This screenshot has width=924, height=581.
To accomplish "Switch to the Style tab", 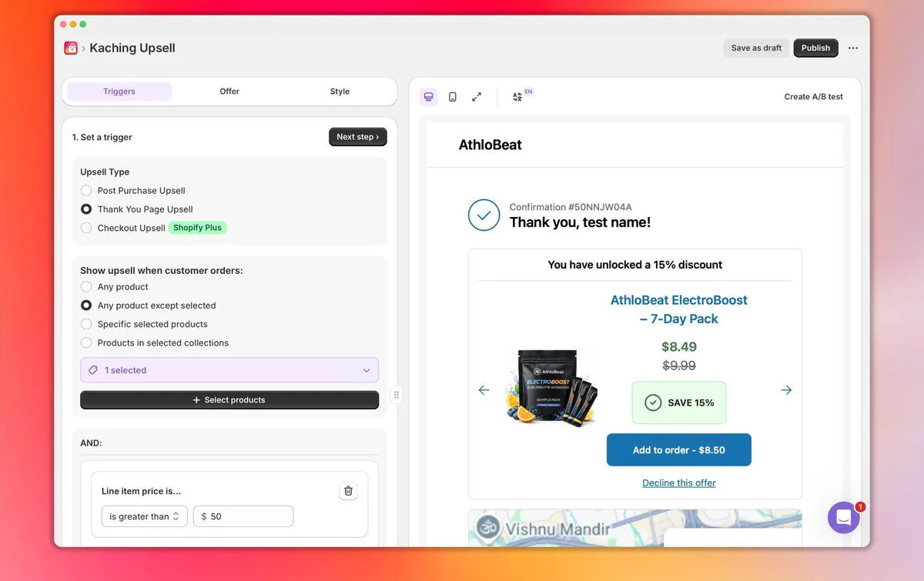I will 340,92.
